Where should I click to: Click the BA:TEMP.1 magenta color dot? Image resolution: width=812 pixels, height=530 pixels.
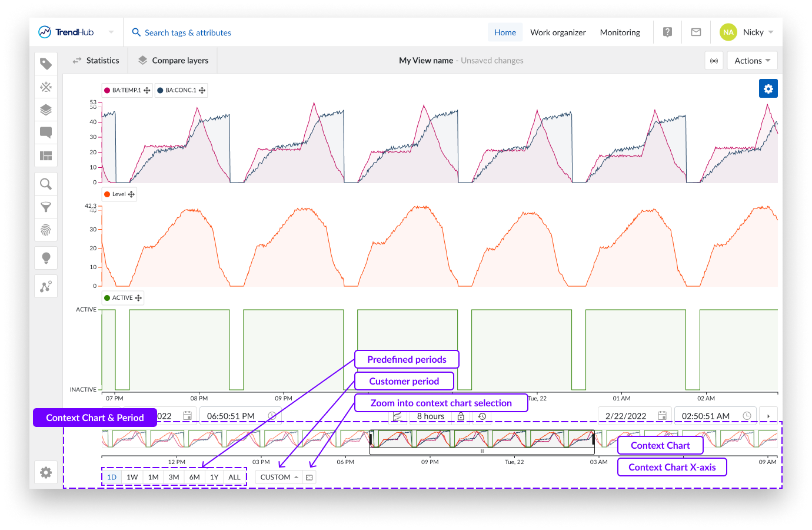coord(107,91)
